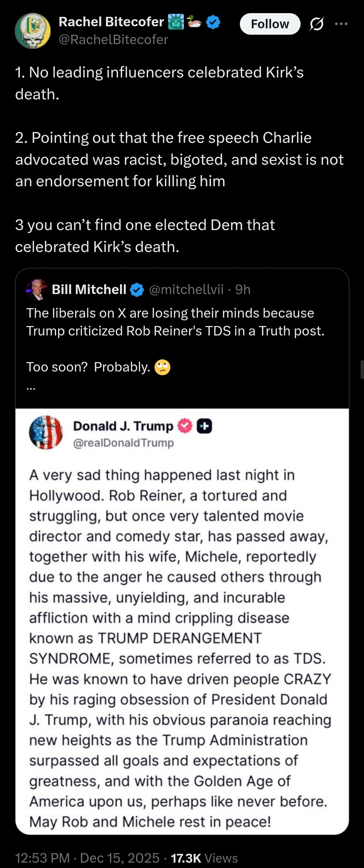Click the black plus badge icon
364x868 pixels.
point(204,426)
